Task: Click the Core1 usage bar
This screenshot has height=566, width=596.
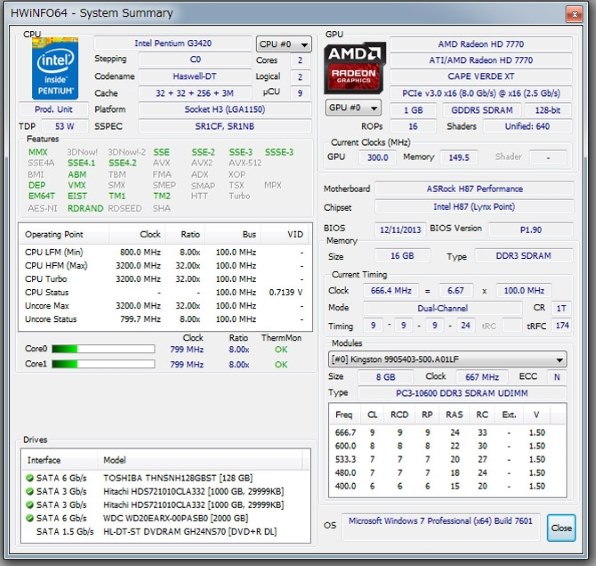Action: coord(103,364)
